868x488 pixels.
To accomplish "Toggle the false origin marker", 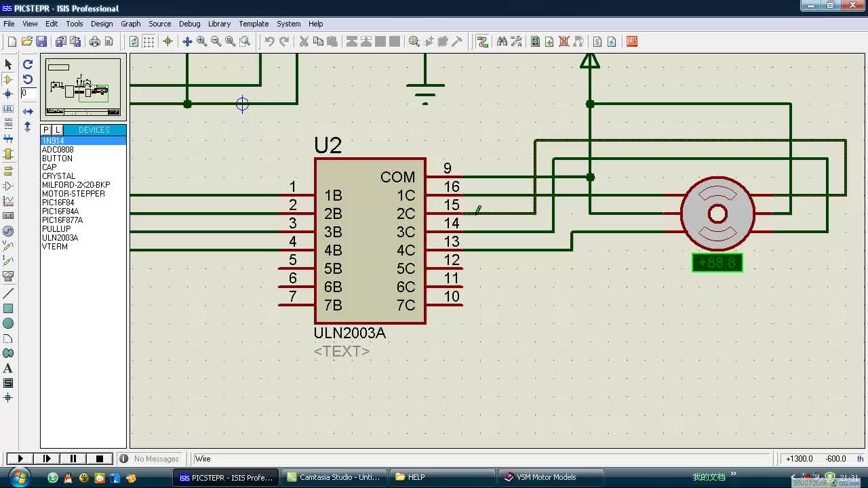I will pos(167,41).
